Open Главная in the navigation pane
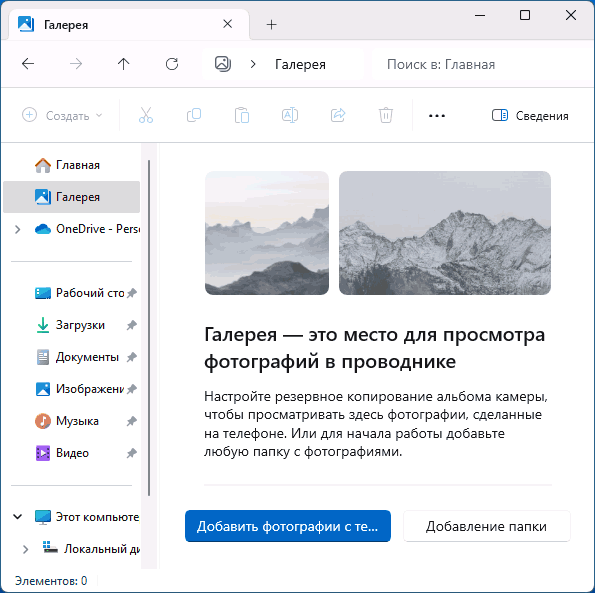 (x=71, y=165)
